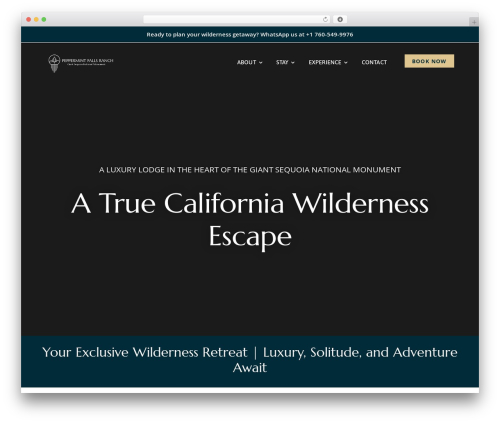Expand the About menu chevron
This screenshot has width=500, height=423.
(x=261, y=62)
